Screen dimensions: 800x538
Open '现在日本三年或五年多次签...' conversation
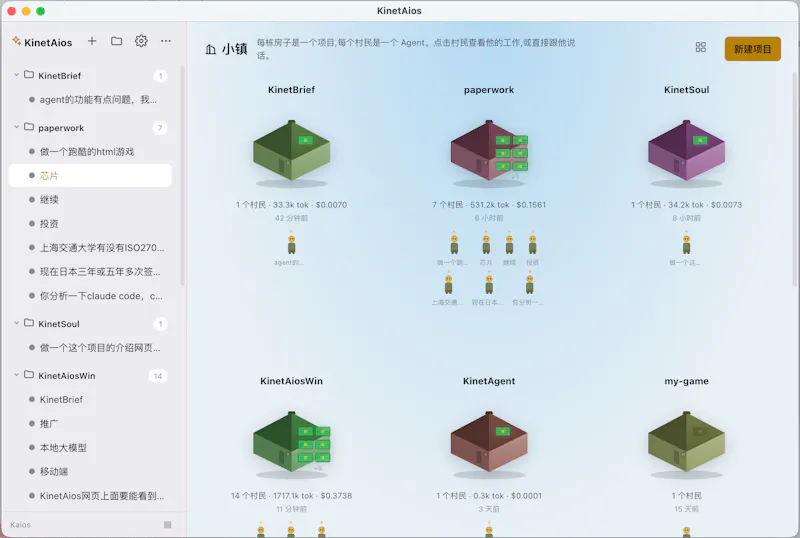(90, 272)
